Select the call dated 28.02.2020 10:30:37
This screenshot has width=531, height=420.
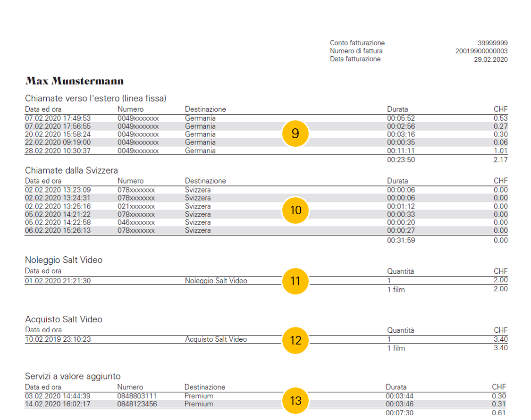pyautogui.click(x=58, y=151)
